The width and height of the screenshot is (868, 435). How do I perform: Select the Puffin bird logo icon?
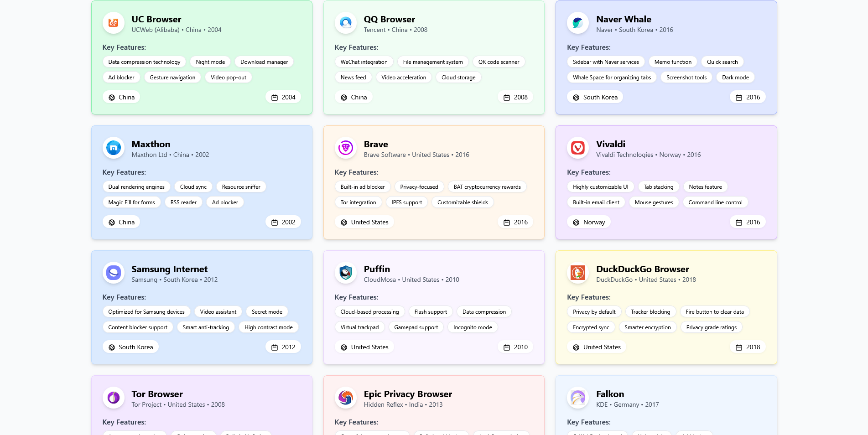click(345, 273)
